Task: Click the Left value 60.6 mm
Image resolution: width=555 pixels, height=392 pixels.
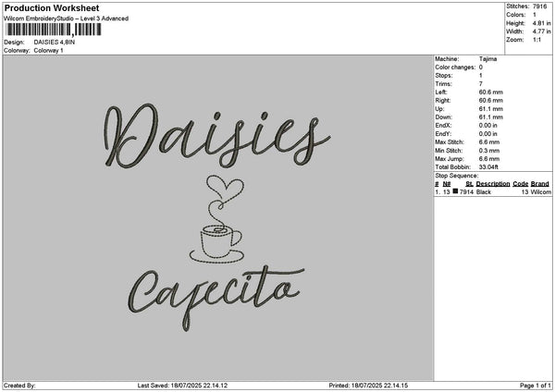Action: point(490,92)
